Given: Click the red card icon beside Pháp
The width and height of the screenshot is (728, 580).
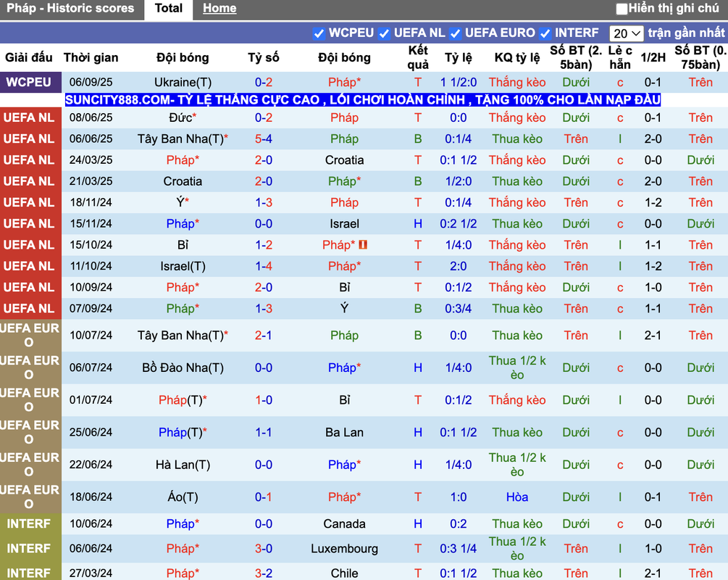Looking at the screenshot, I should [363, 244].
